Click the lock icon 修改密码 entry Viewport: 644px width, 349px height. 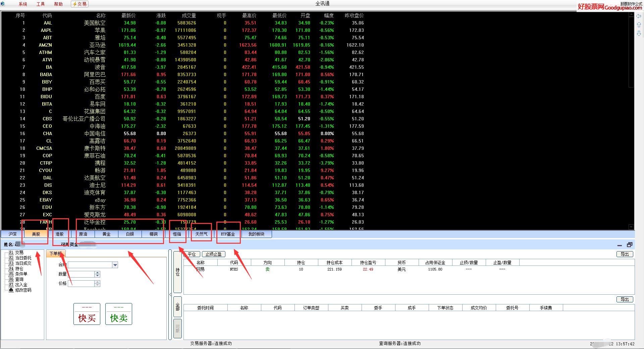click(x=20, y=290)
